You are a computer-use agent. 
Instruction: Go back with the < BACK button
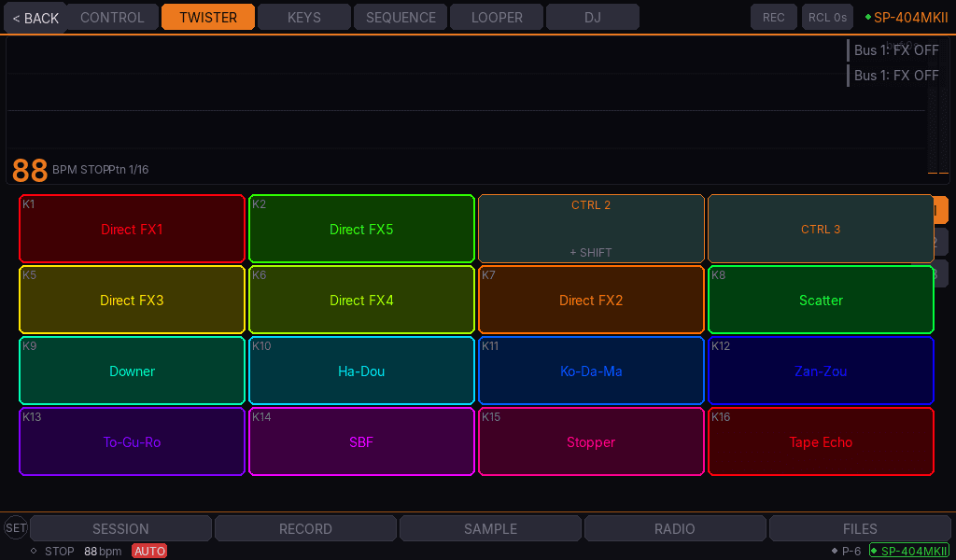click(35, 18)
